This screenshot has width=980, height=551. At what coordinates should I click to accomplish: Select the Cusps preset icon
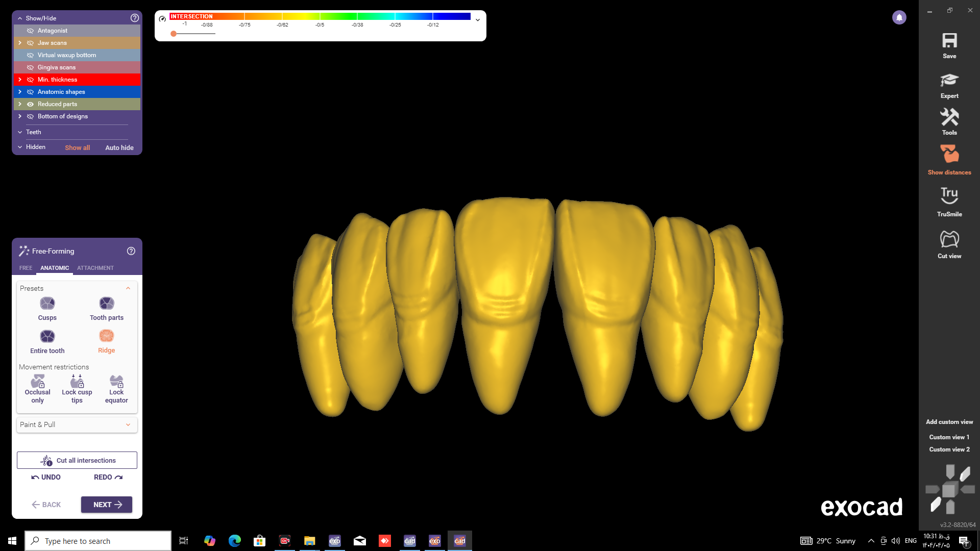[47, 304]
